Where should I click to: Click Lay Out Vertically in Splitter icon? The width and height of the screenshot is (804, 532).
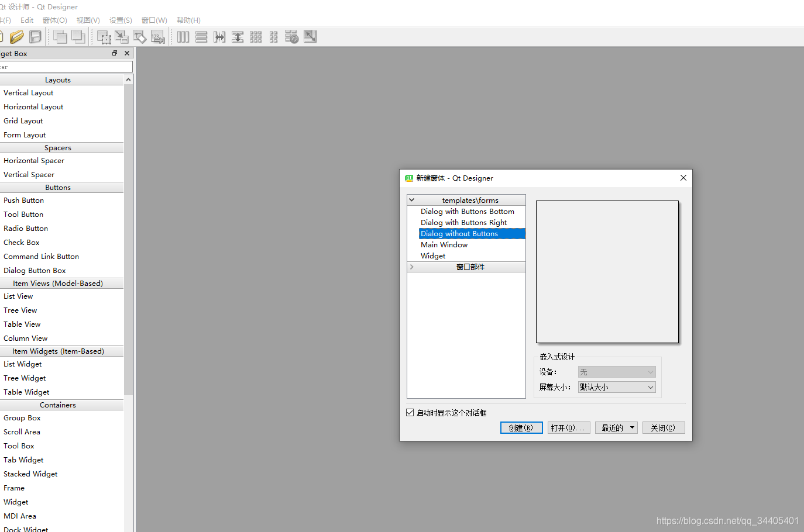tap(238, 37)
